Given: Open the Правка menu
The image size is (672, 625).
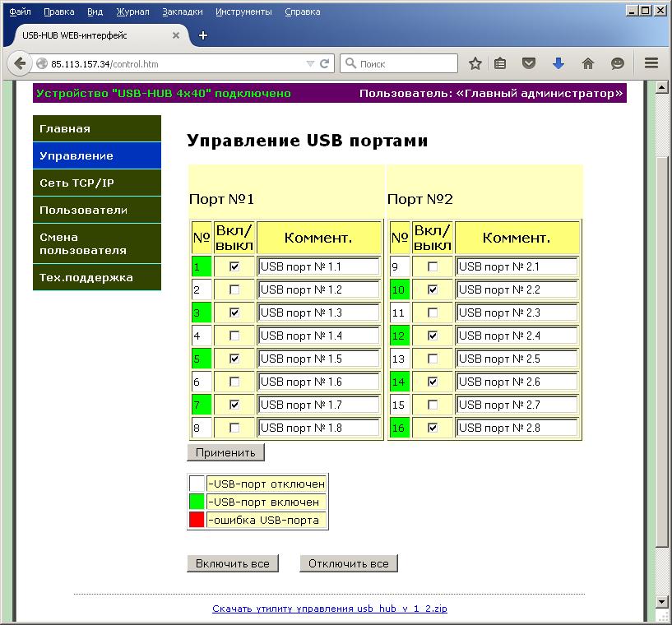Looking at the screenshot, I should click(x=59, y=12).
